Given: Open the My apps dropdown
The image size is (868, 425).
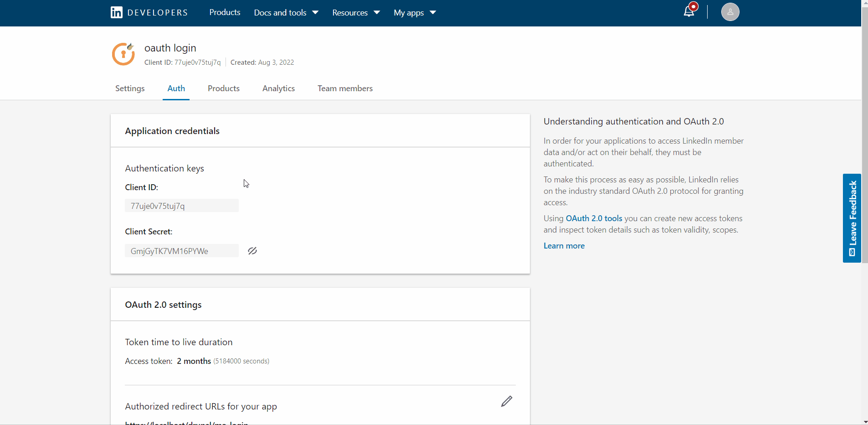Looking at the screenshot, I should pos(414,12).
